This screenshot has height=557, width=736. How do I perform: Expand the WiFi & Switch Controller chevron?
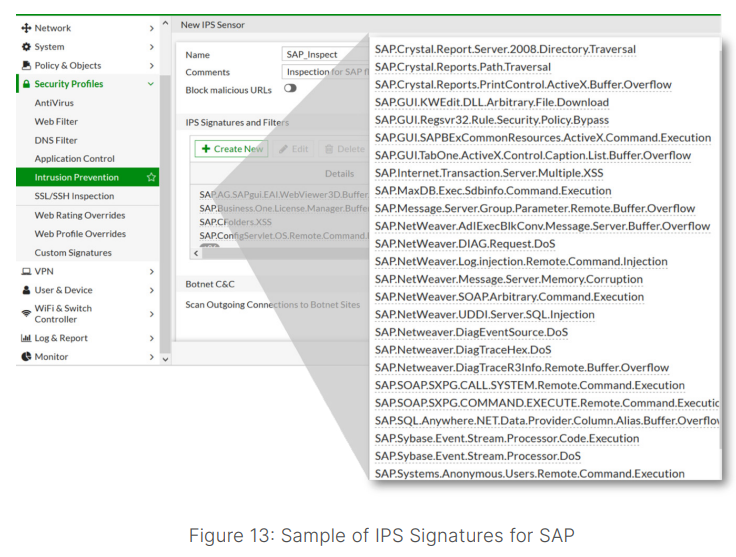[152, 314]
